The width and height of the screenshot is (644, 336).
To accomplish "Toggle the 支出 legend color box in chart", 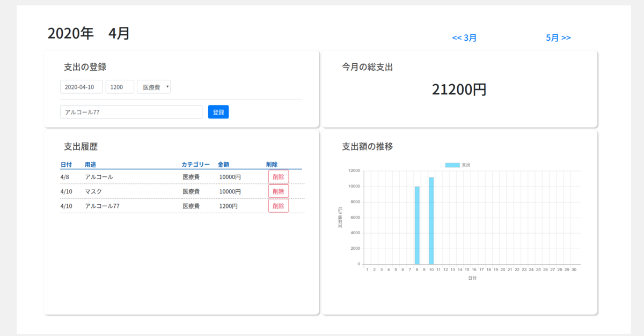I will click(x=452, y=165).
